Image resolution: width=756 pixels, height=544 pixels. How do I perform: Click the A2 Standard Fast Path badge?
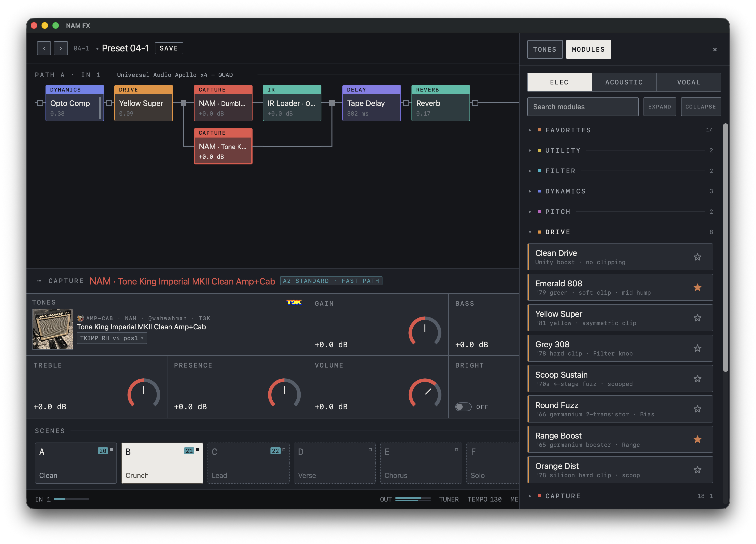[331, 281]
